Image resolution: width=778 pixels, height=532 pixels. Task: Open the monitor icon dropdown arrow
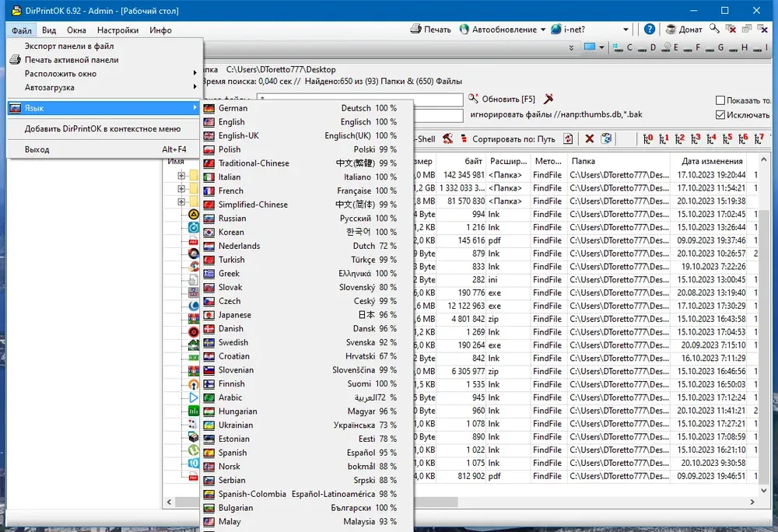(x=601, y=47)
